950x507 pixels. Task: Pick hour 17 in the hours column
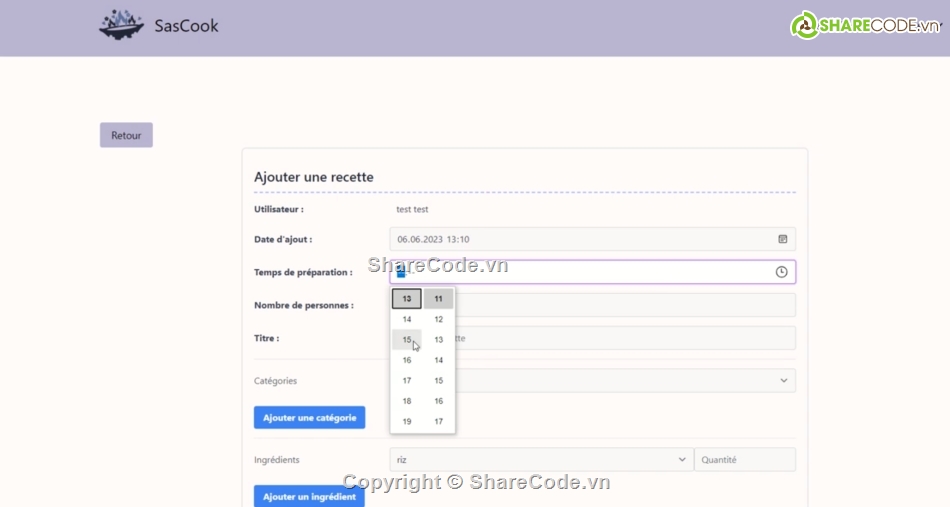pyautogui.click(x=407, y=381)
